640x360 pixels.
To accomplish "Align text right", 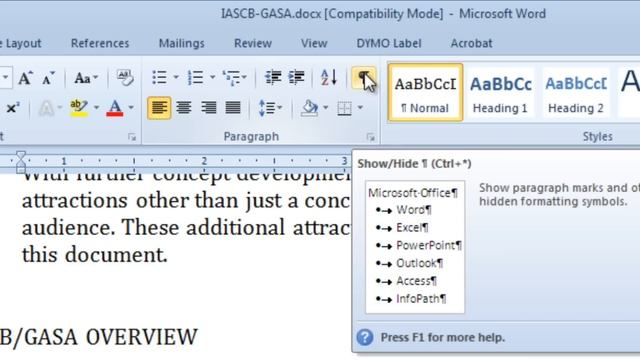I will coord(209,108).
